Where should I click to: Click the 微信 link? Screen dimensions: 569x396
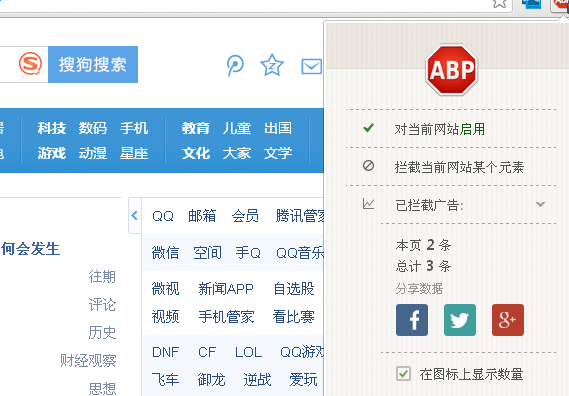pyautogui.click(x=165, y=253)
